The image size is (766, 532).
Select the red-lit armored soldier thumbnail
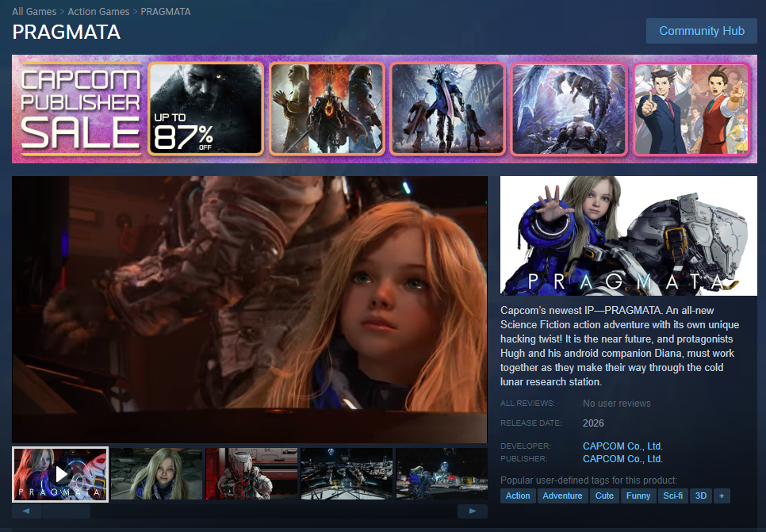coord(251,474)
